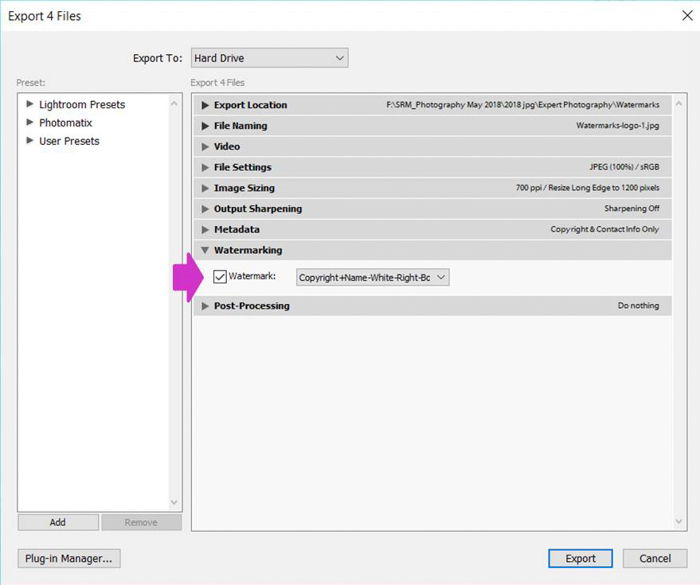Viewport: 700px width, 585px height.
Task: Click the Remove preset button
Action: tap(142, 522)
